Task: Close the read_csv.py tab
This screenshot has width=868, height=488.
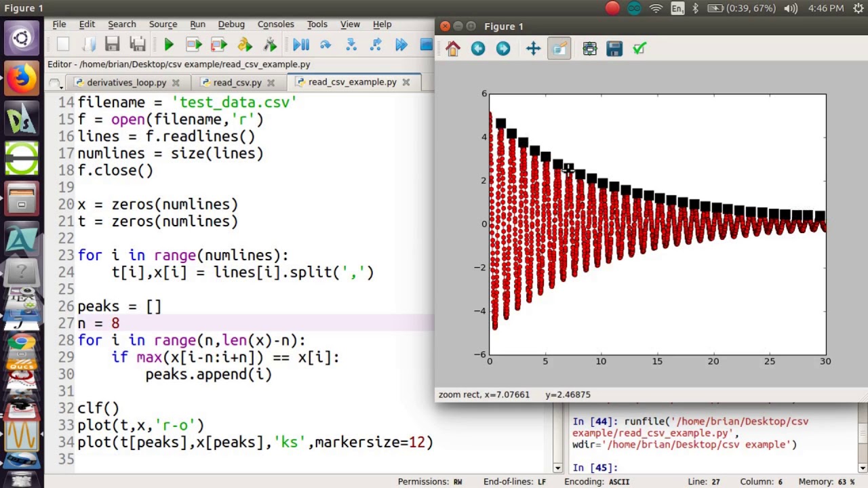Action: click(x=271, y=82)
